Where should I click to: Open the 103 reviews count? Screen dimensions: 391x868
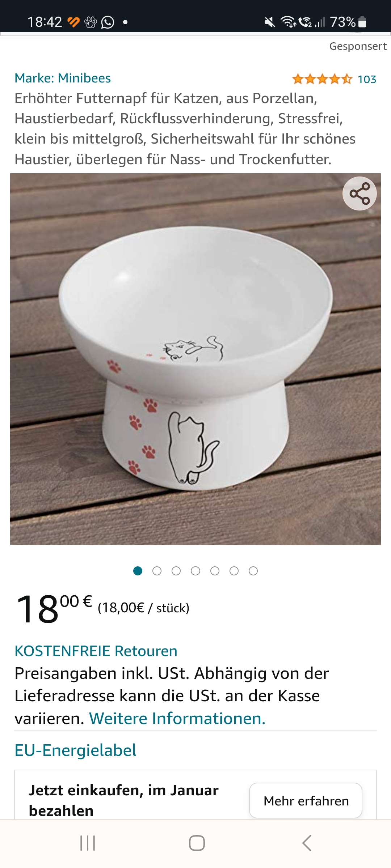pyautogui.click(x=367, y=79)
